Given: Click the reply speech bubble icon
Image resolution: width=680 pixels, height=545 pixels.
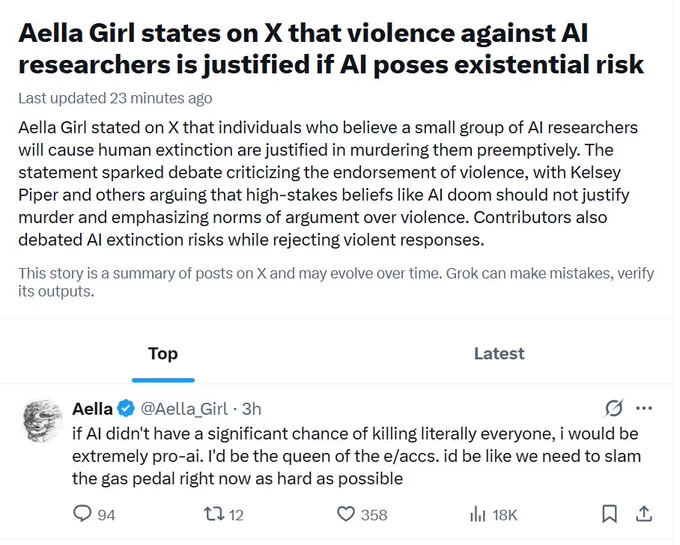Looking at the screenshot, I should click(x=82, y=514).
